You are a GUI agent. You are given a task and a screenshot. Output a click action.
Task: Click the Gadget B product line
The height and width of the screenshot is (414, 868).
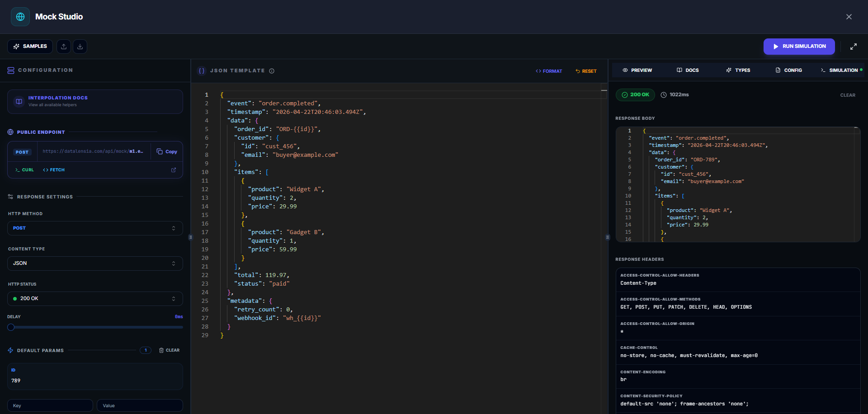click(286, 232)
